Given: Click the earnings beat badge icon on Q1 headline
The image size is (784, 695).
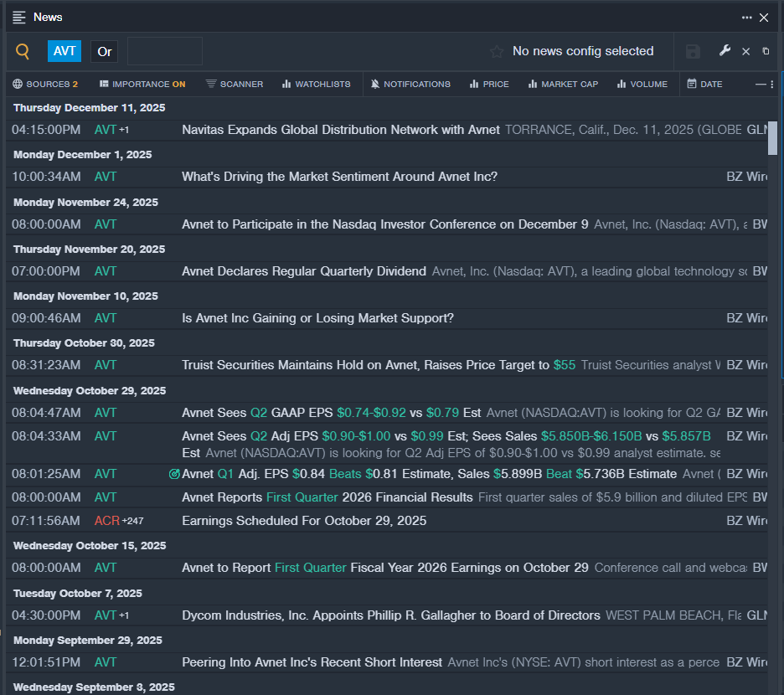Looking at the screenshot, I should click(174, 474).
